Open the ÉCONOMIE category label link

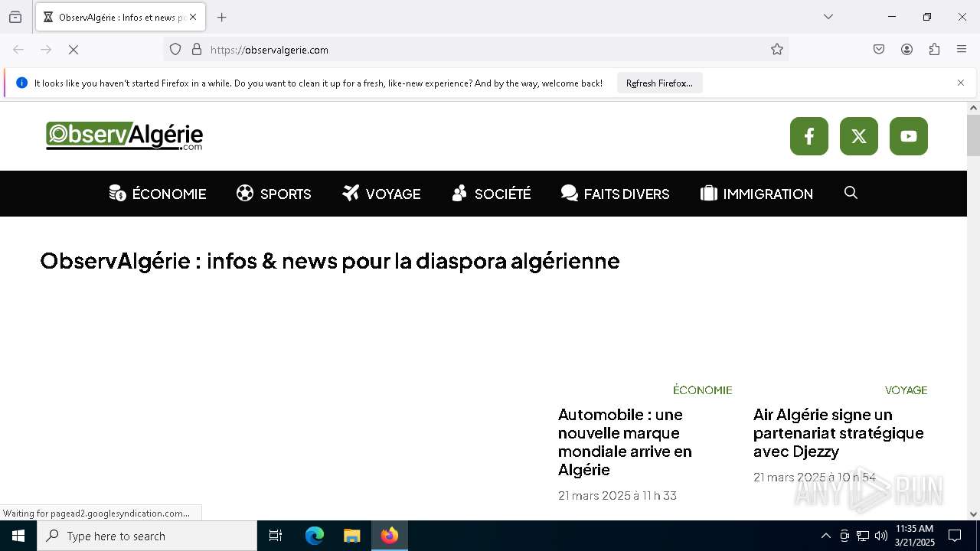(x=702, y=390)
